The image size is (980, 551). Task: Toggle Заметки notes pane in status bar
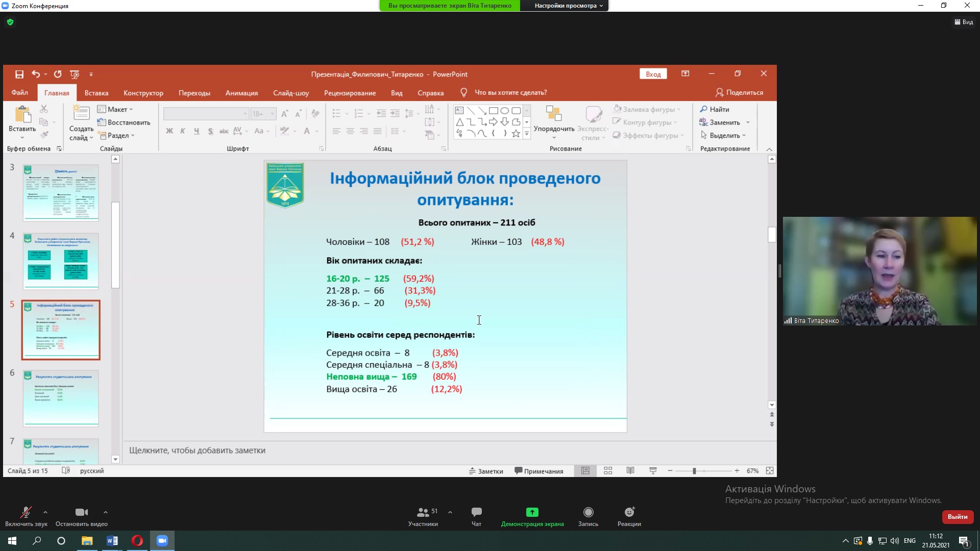click(486, 471)
